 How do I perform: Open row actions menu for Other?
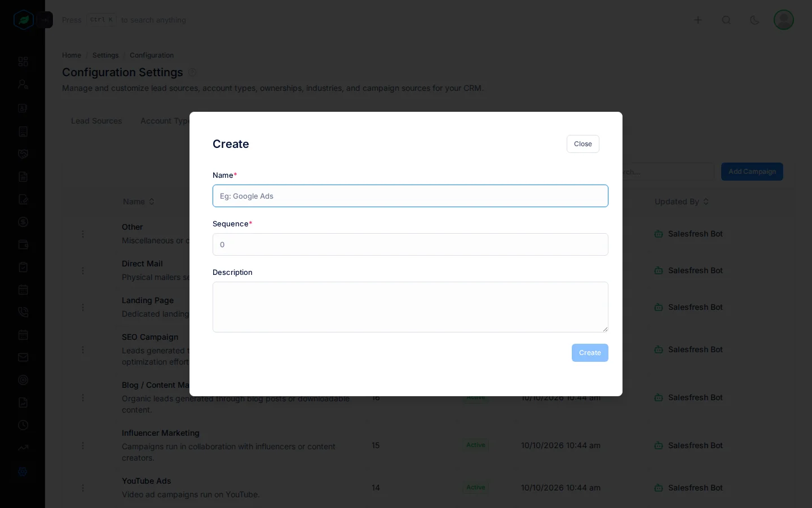(83, 234)
